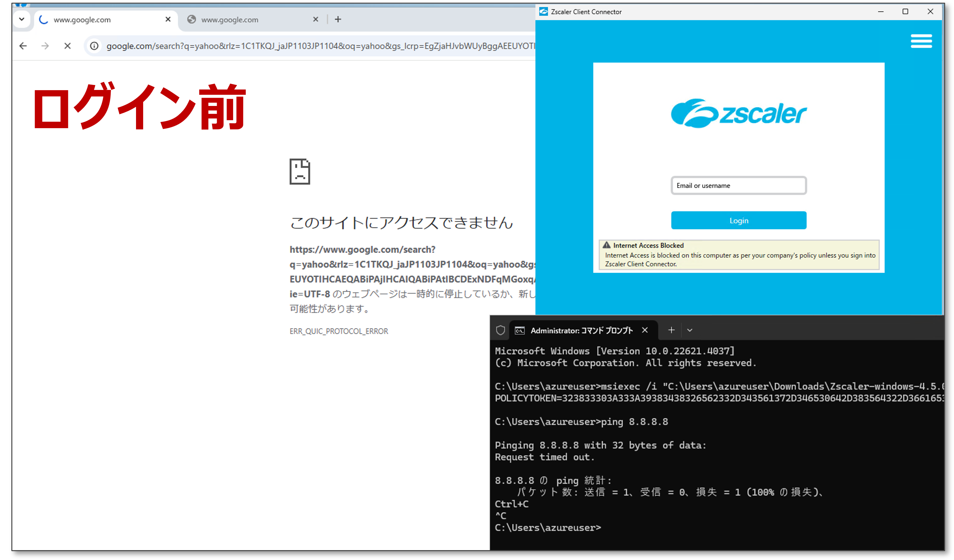Image resolution: width=954 pixels, height=560 pixels.
Task: Minimize Zscaler Client Connector window
Action: click(x=880, y=11)
